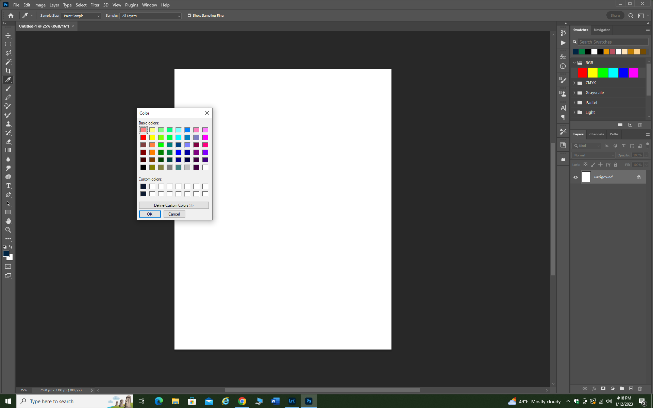Click the Home icon in options bar
The width and height of the screenshot is (653, 408).
coord(10,16)
